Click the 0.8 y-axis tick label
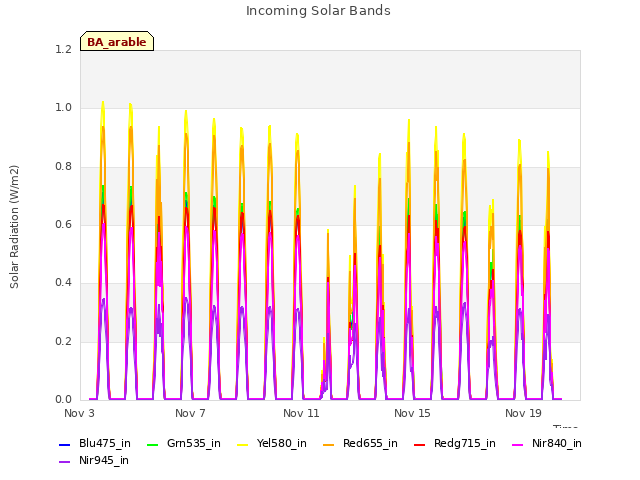 pyautogui.click(x=63, y=167)
